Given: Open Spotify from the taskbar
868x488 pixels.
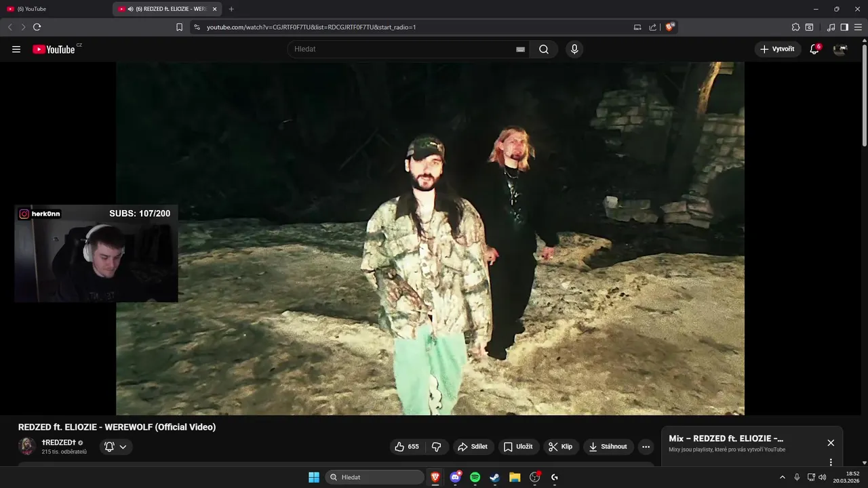Looking at the screenshot, I should (x=475, y=477).
